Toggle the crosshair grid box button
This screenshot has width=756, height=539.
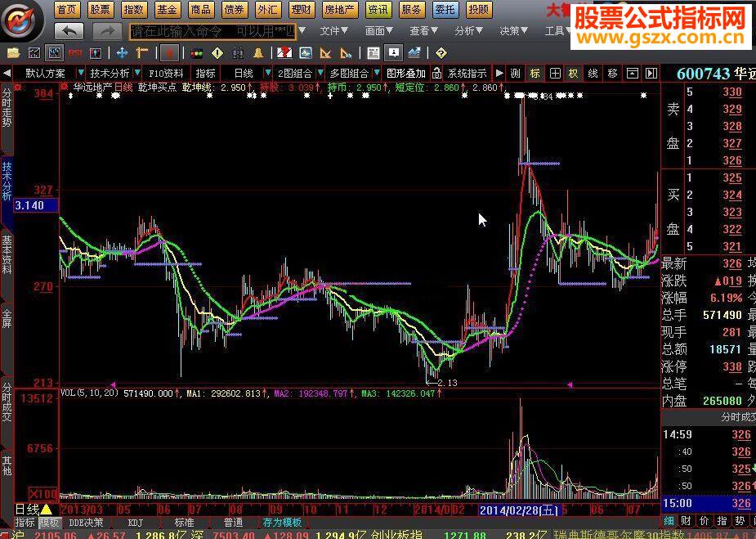click(x=555, y=74)
